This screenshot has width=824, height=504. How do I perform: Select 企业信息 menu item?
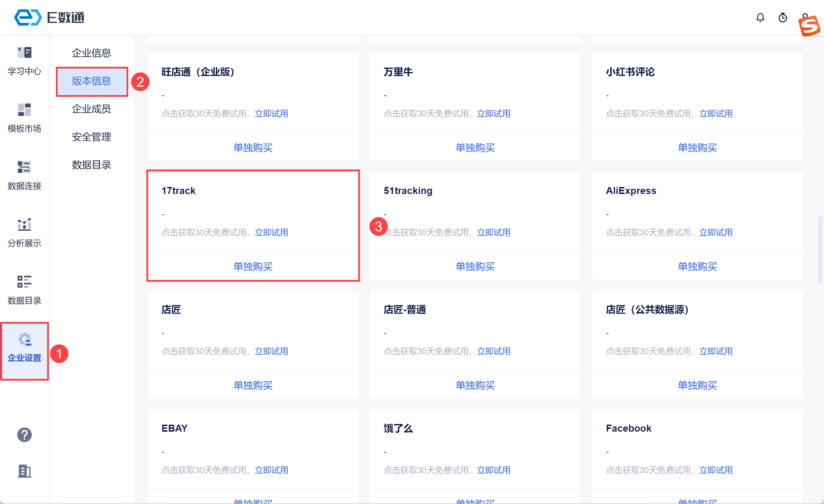tap(91, 53)
